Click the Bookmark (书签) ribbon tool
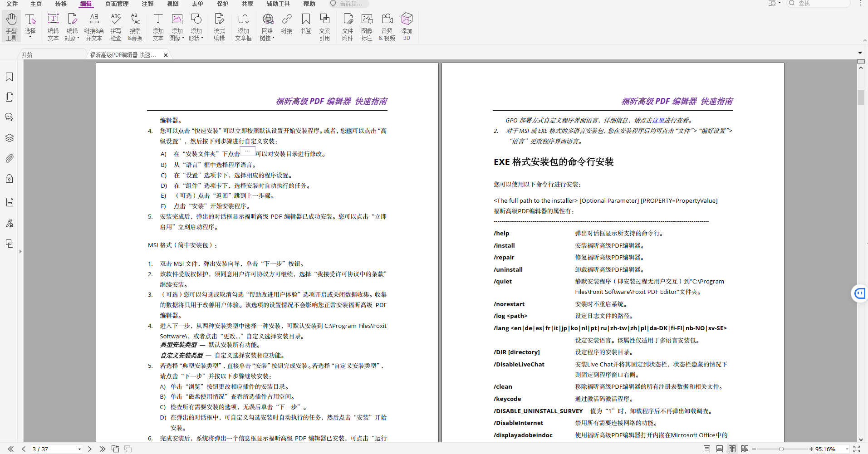 click(306, 24)
